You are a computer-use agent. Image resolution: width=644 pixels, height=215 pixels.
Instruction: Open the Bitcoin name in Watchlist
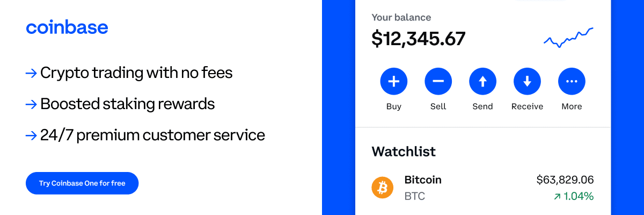(x=423, y=180)
